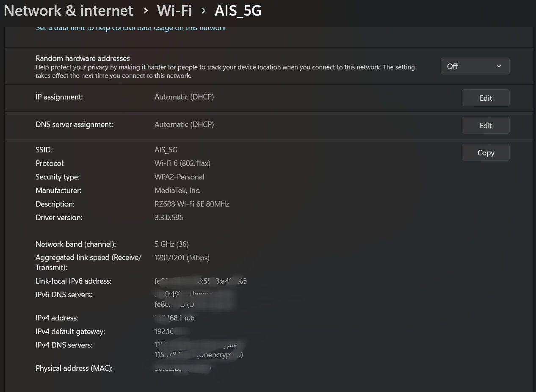Screen dimensions: 536x392
Task: Click the Random hardware addresses heading
Action: (x=83, y=58)
